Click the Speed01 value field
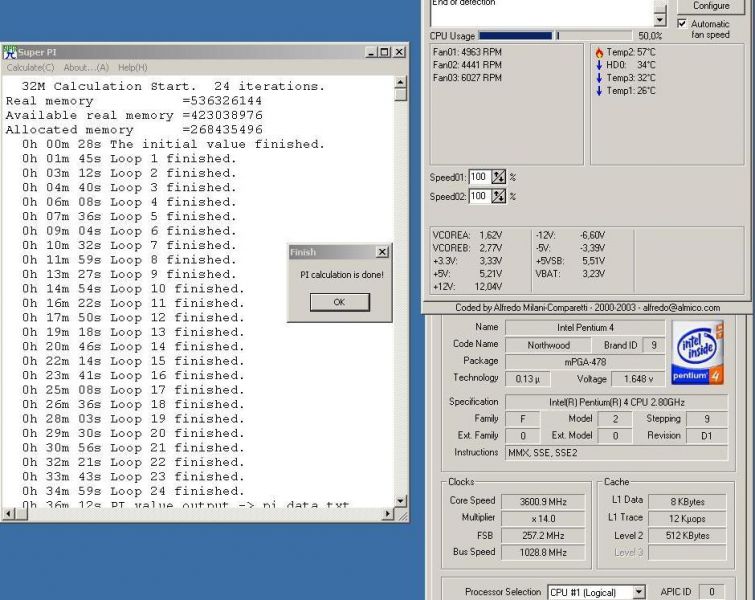Viewport: 755px width, 600px height. coord(479,177)
